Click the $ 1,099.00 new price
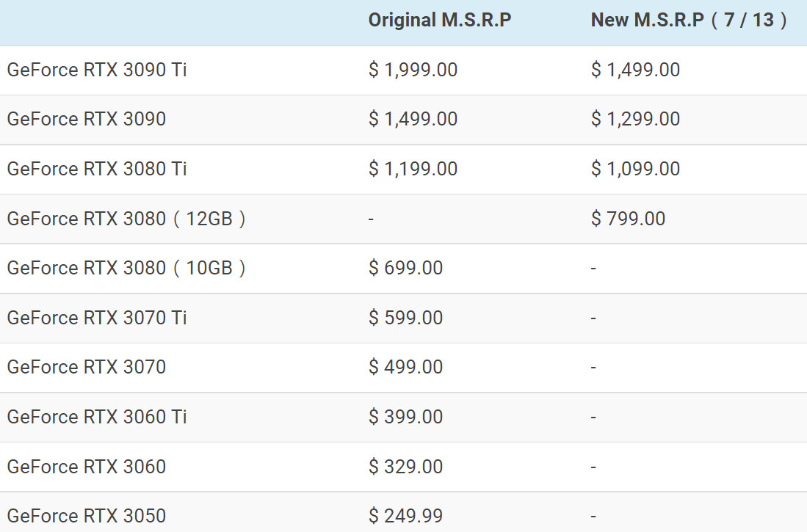 pyautogui.click(x=635, y=169)
